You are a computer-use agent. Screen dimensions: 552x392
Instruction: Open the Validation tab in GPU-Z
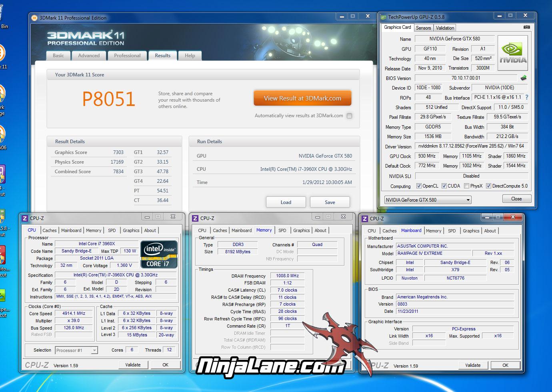(445, 28)
